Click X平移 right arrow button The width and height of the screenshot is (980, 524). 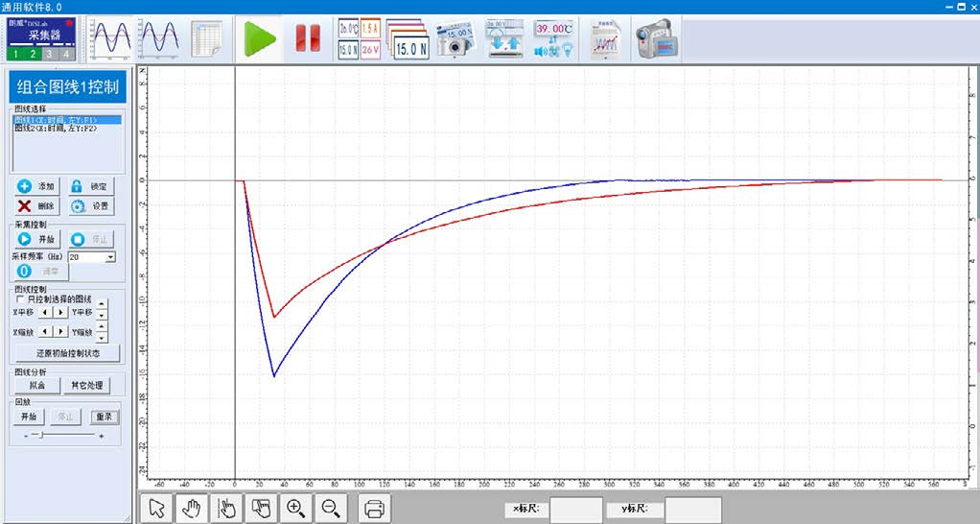(x=60, y=312)
